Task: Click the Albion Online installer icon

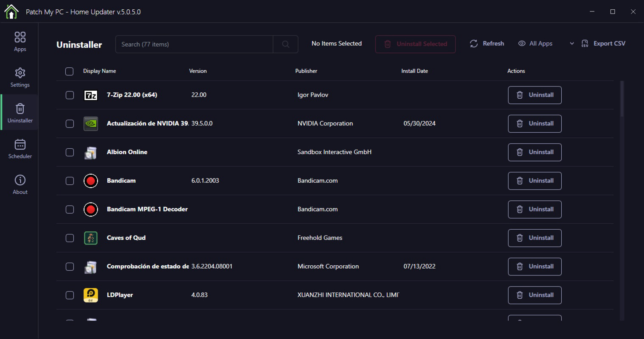Action: click(x=91, y=153)
